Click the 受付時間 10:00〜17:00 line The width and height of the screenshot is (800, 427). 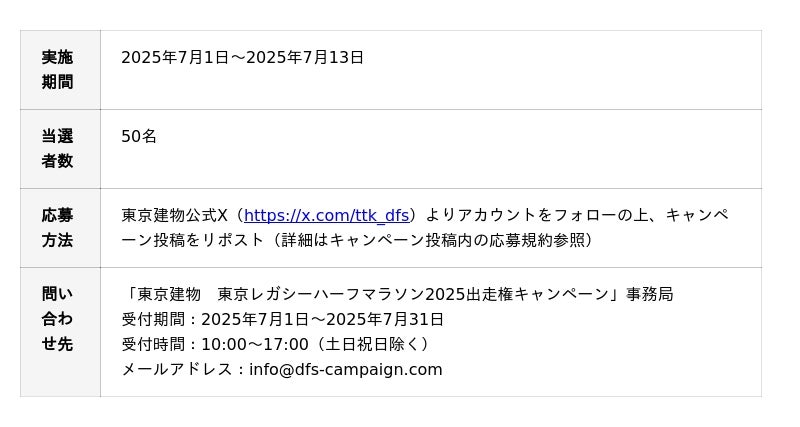[x=275, y=344]
